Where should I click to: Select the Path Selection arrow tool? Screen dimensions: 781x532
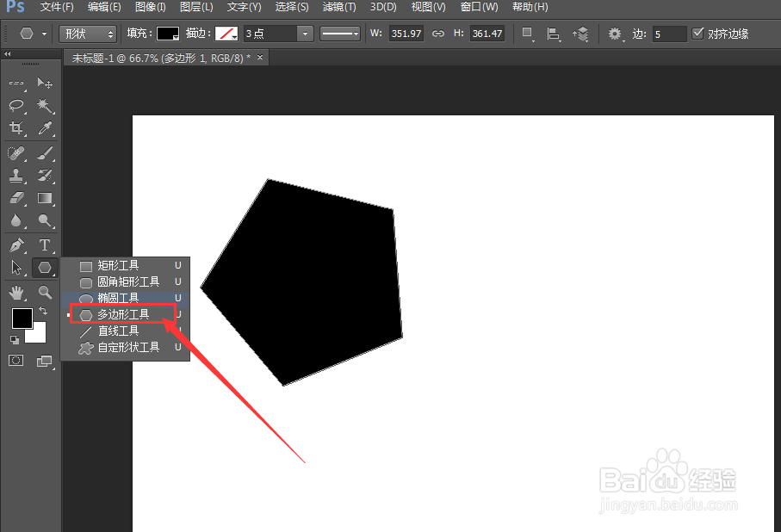click(16, 268)
